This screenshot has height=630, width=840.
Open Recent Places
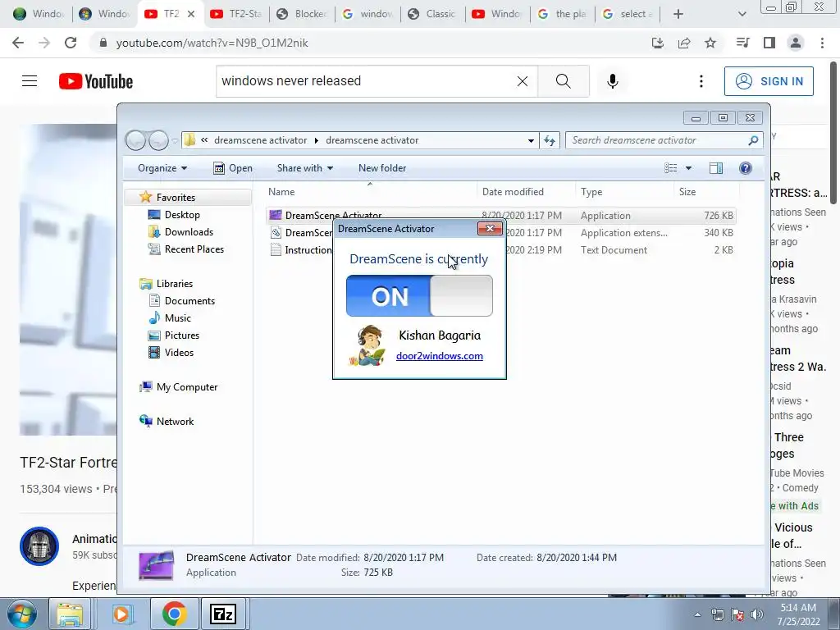point(194,249)
